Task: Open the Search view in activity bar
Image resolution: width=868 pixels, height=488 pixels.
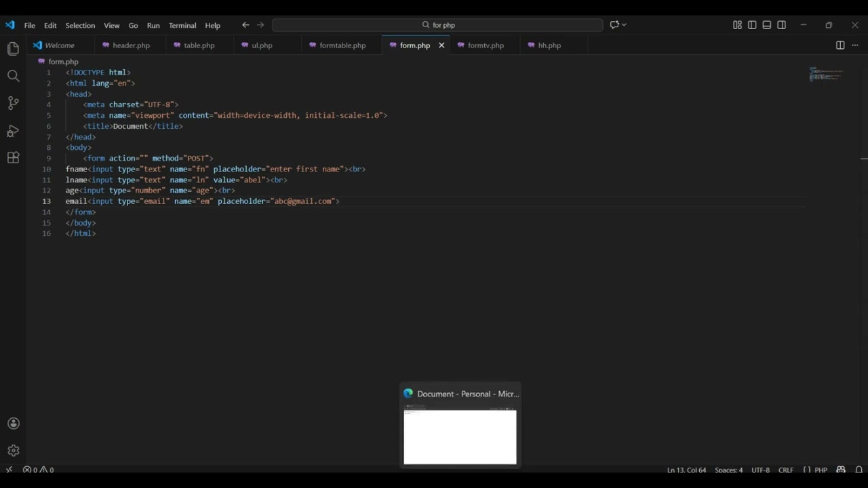Action: [x=13, y=76]
